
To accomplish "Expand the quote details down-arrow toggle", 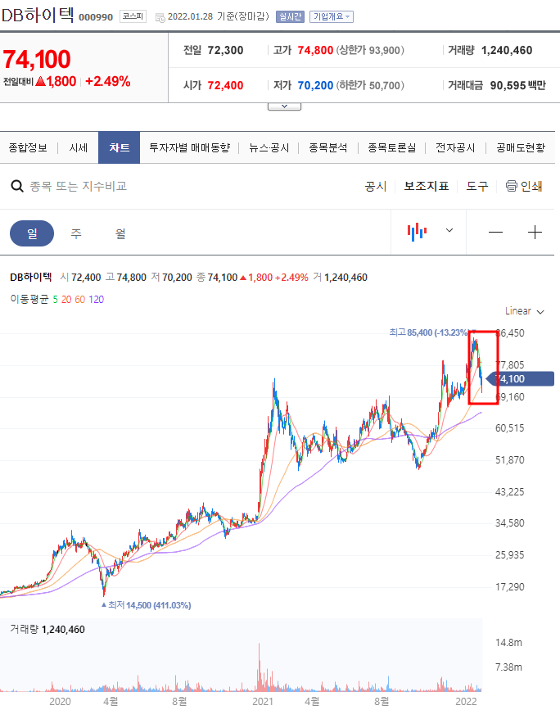I will pos(284,106).
